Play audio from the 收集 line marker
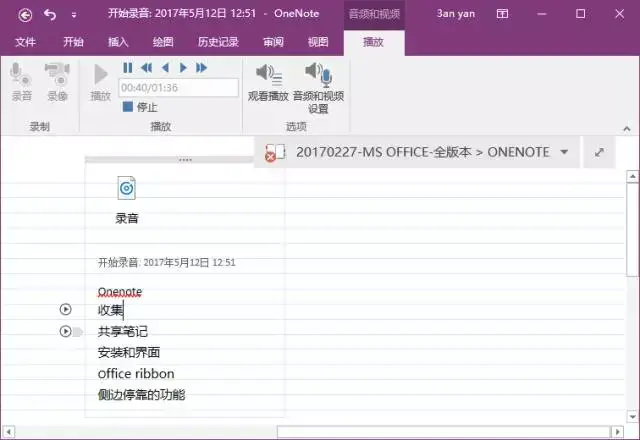The height and width of the screenshot is (440, 640). coord(65,309)
